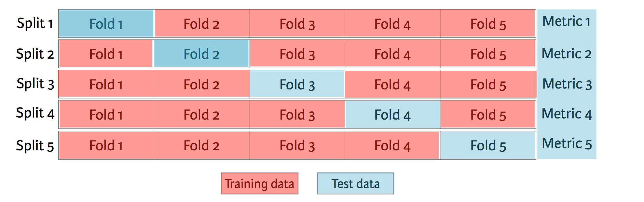Screen dimensions: 644x202
Task: Click the Training data legend box
Action: [x=260, y=183]
